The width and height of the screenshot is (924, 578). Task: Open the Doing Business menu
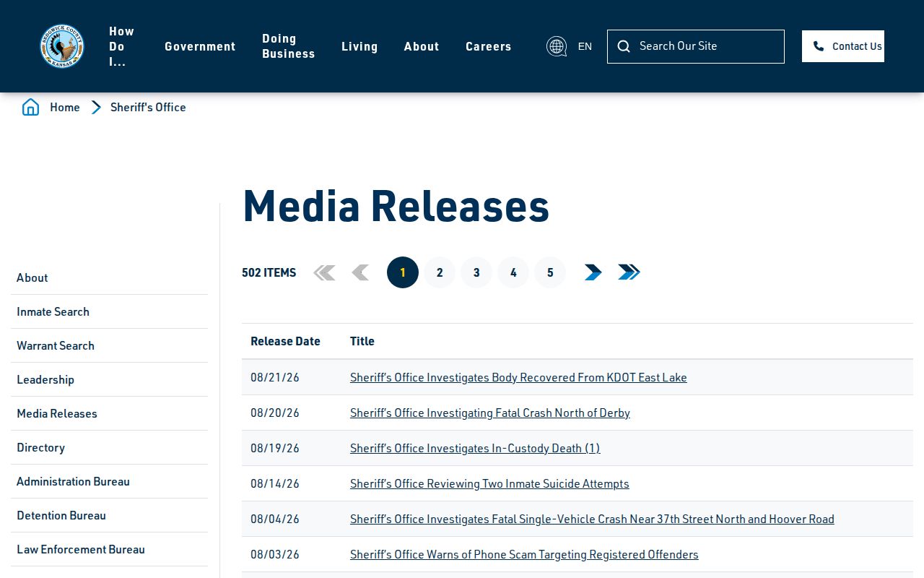coord(289,46)
